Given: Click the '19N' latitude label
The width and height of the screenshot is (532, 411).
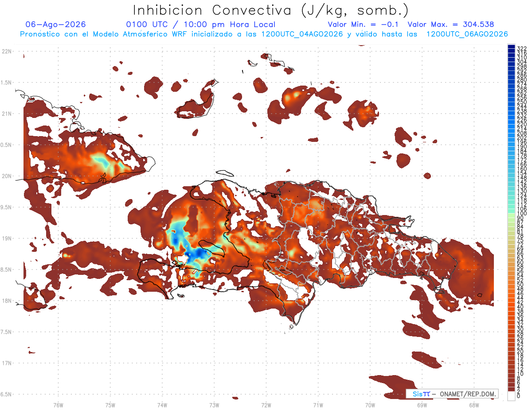Looking at the screenshot, I should [x=8, y=239].
